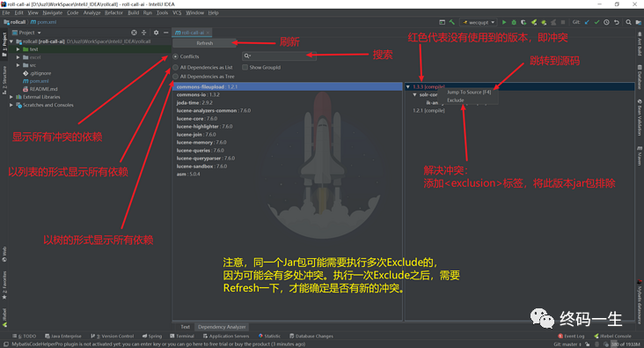Select the Conflicts radio button
Image resolution: width=644 pixels, height=348 pixels.
point(176,56)
